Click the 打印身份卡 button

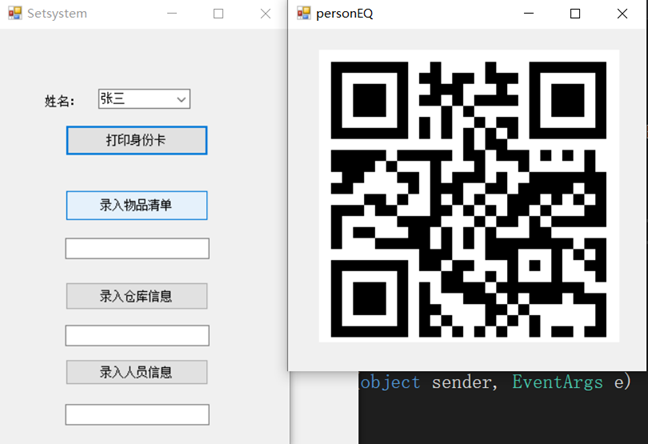pos(137,141)
